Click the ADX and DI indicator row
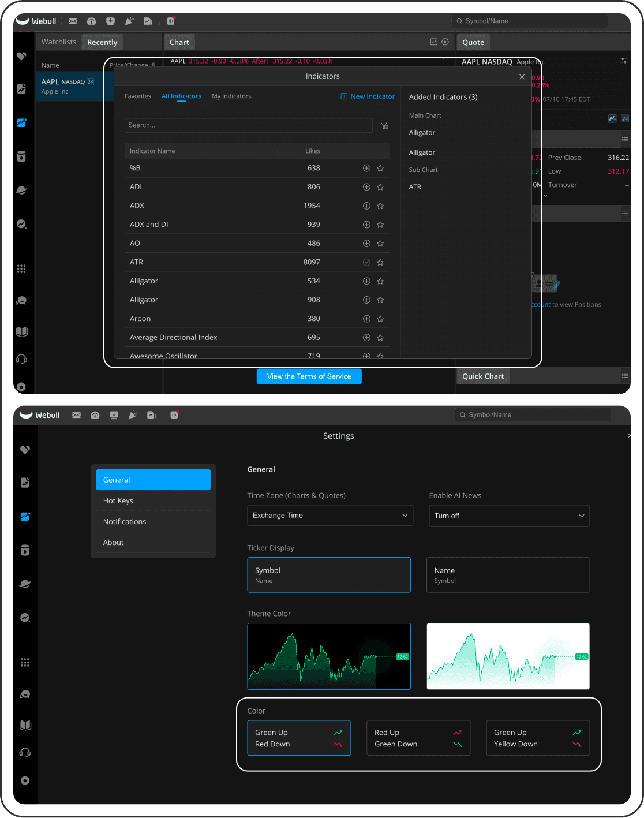This screenshot has width=644, height=818. pos(257,225)
